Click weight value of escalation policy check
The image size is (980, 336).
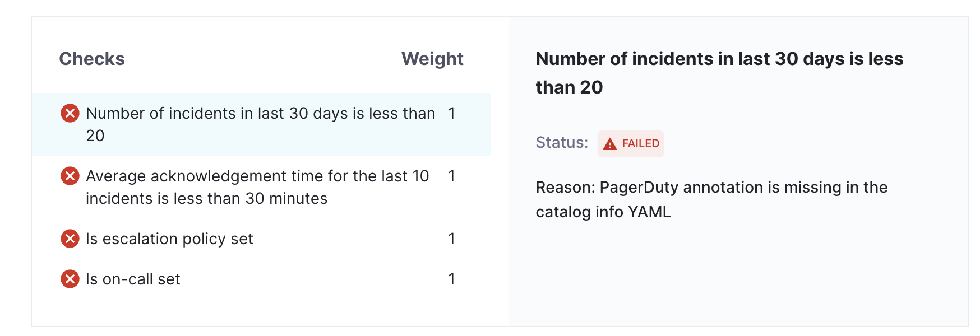click(451, 239)
